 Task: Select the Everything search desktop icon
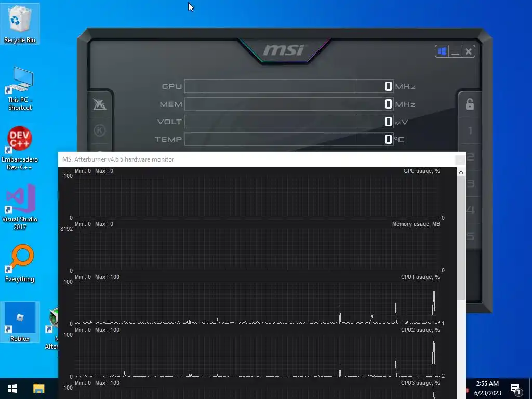tap(20, 263)
